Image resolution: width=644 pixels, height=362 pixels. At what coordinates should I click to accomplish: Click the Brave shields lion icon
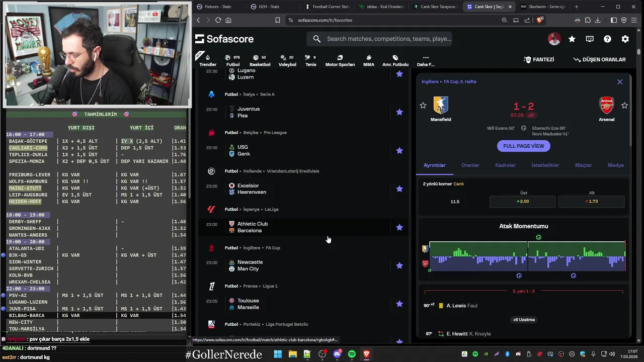540,20
